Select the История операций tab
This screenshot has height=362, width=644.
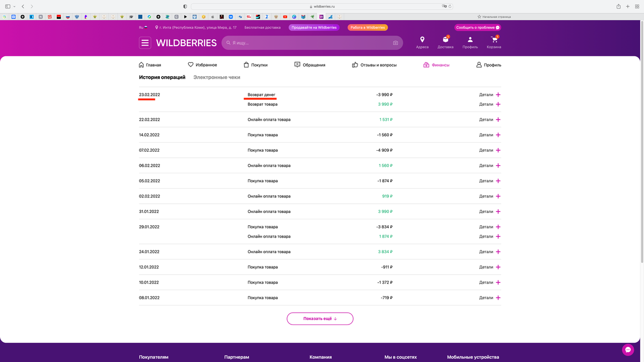[162, 77]
